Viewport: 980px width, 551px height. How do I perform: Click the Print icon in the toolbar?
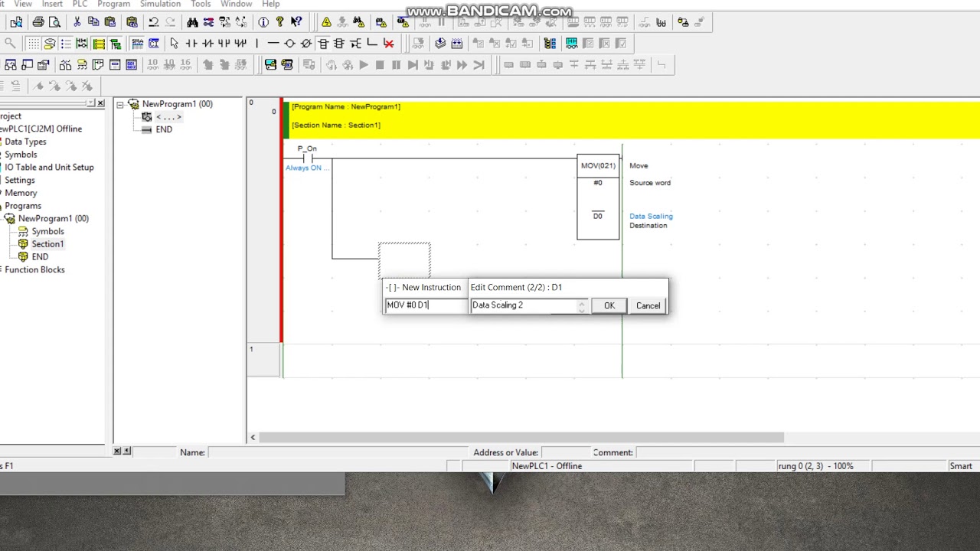click(38, 22)
